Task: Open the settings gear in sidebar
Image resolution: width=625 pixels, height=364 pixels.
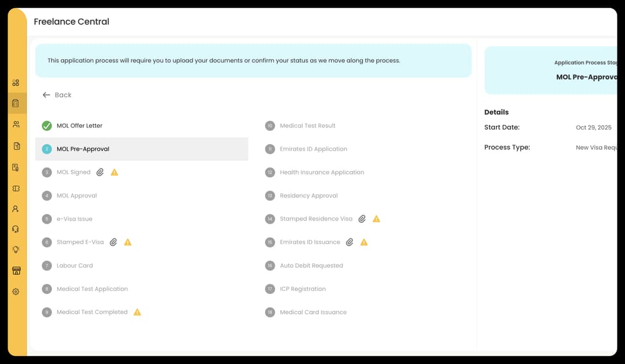Action: pyautogui.click(x=16, y=292)
